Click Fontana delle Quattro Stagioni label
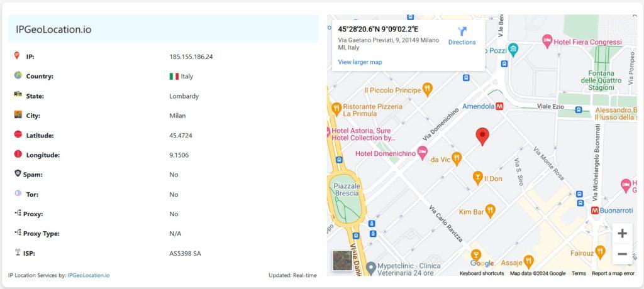This screenshot has height=289, width=644. [x=601, y=80]
